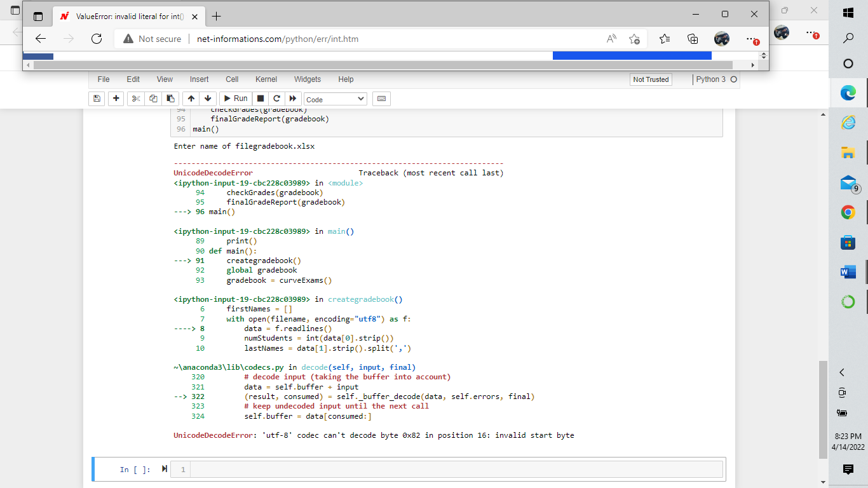This screenshot has width=868, height=488.
Task: Interrupt the kernel with the stop icon
Action: (x=260, y=98)
